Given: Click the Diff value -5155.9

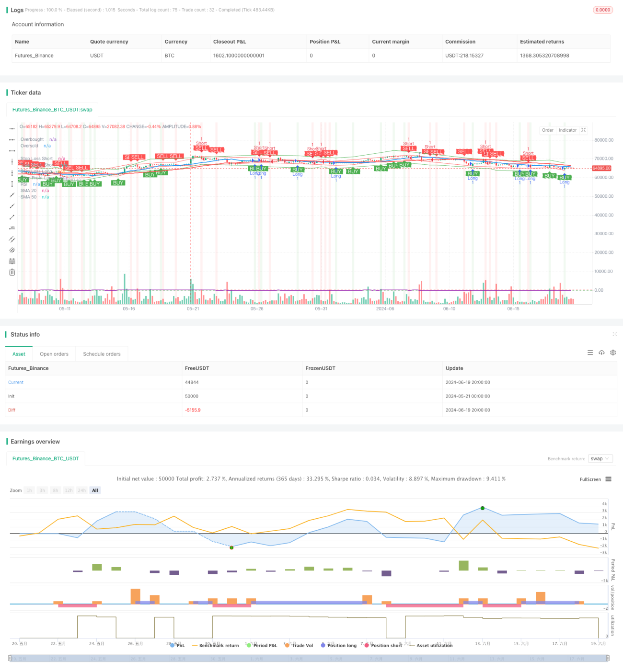Looking at the screenshot, I should [x=193, y=410].
